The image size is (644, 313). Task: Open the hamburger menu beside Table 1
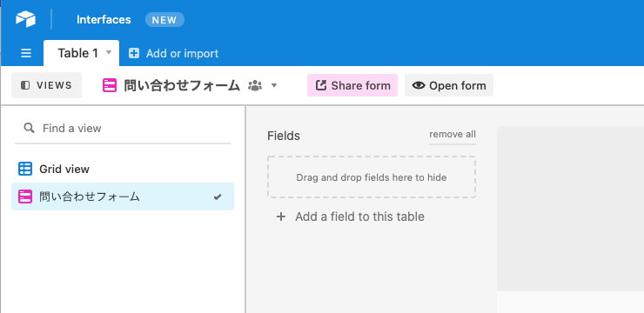[x=26, y=53]
